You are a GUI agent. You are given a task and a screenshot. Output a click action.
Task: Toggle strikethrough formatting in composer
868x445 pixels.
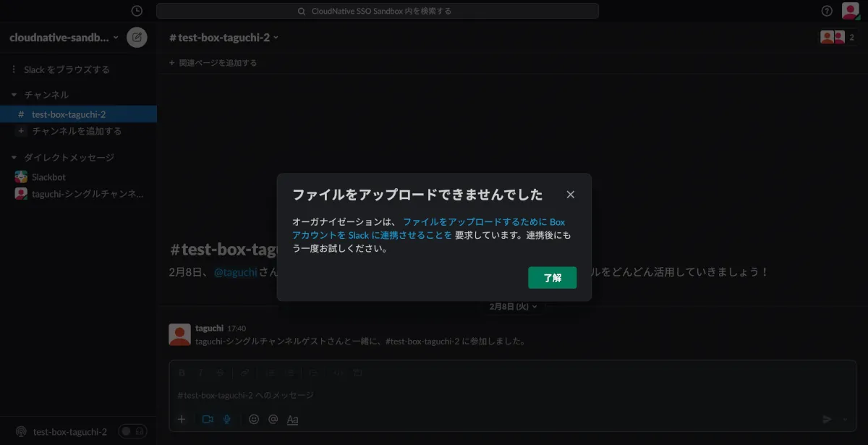pyautogui.click(x=220, y=373)
